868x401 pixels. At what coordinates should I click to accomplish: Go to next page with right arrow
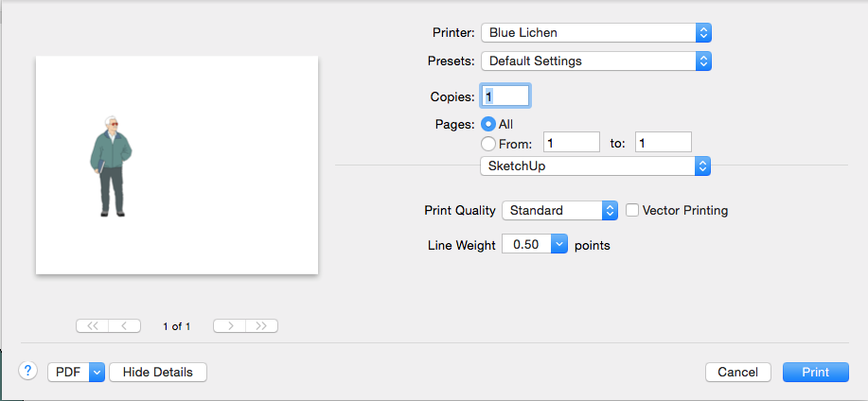(230, 326)
